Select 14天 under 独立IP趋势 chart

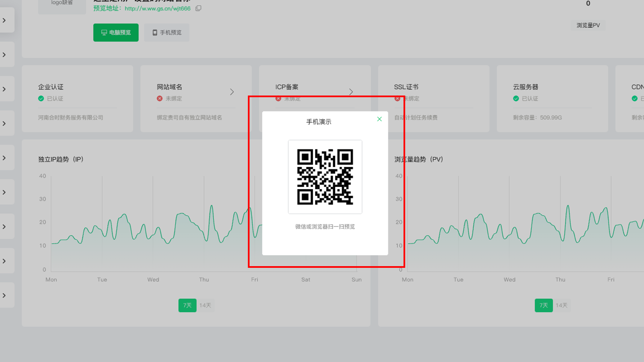[205, 305]
